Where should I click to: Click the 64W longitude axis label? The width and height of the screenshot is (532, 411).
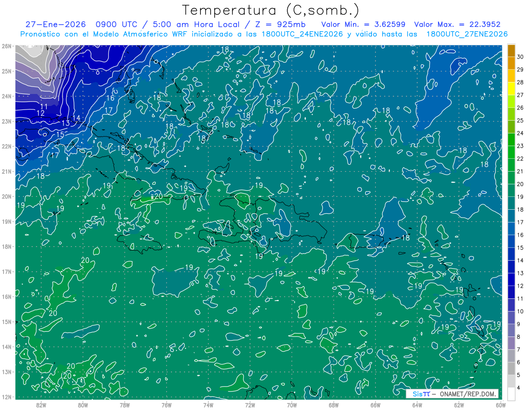417,406
